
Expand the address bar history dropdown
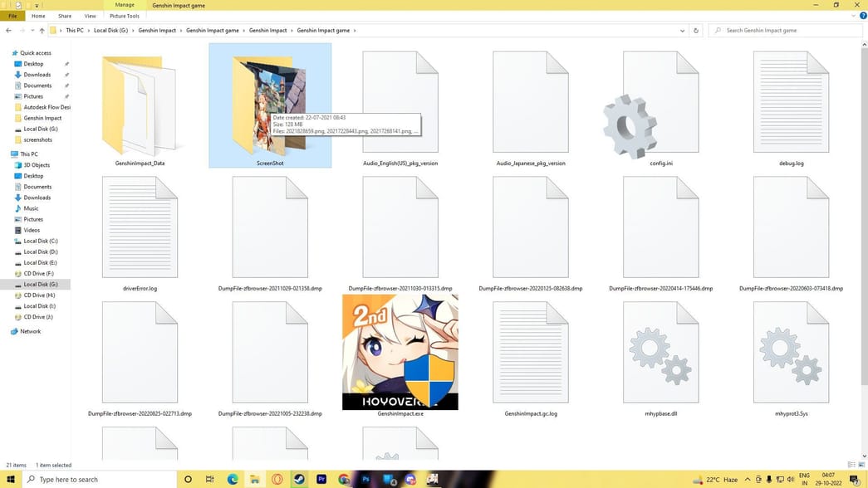tap(682, 30)
